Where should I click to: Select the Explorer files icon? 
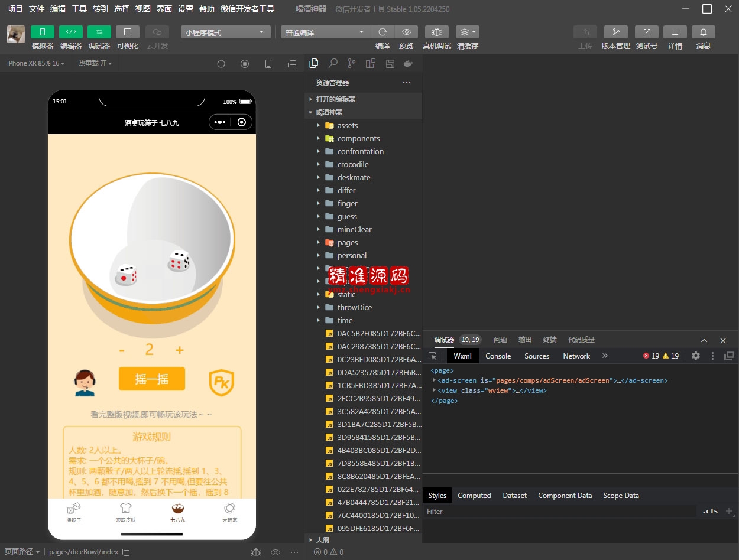pyautogui.click(x=314, y=63)
